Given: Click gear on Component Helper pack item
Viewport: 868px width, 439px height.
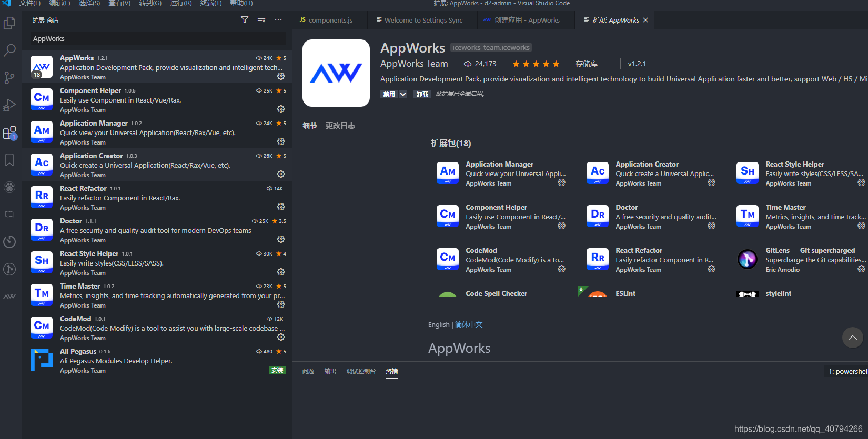Looking at the screenshot, I should coord(561,226).
